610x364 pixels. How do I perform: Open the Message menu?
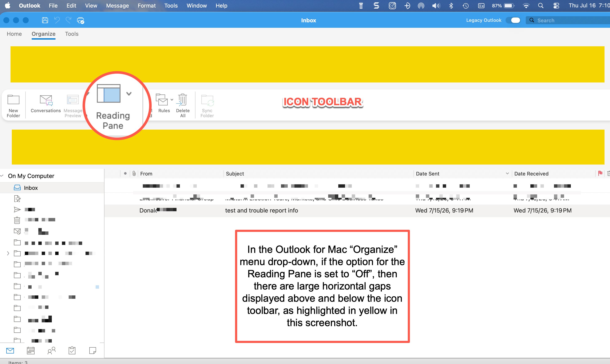pos(117,6)
